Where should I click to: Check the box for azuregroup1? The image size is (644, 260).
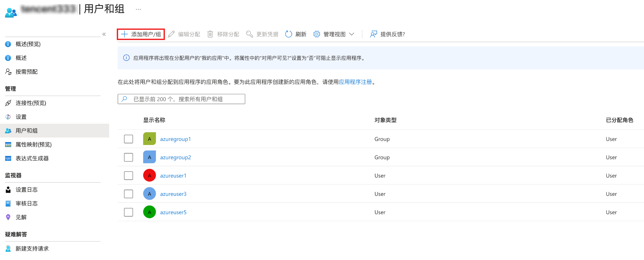(128, 139)
